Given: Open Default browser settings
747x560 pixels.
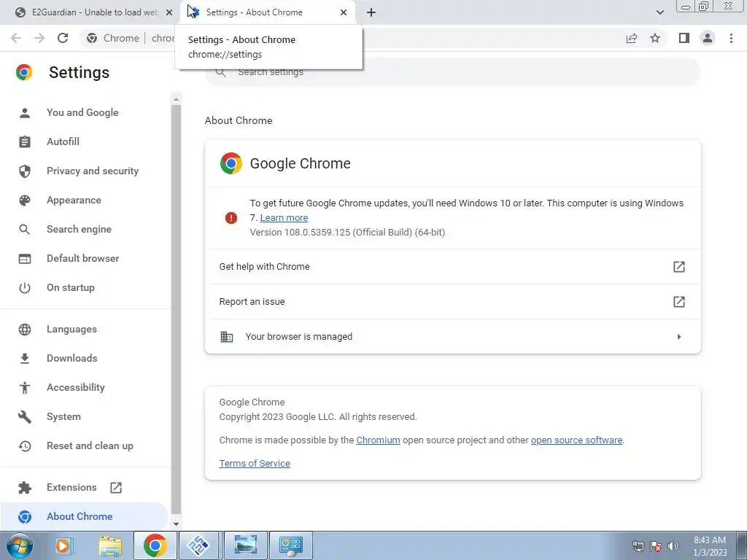Looking at the screenshot, I should 83,258.
